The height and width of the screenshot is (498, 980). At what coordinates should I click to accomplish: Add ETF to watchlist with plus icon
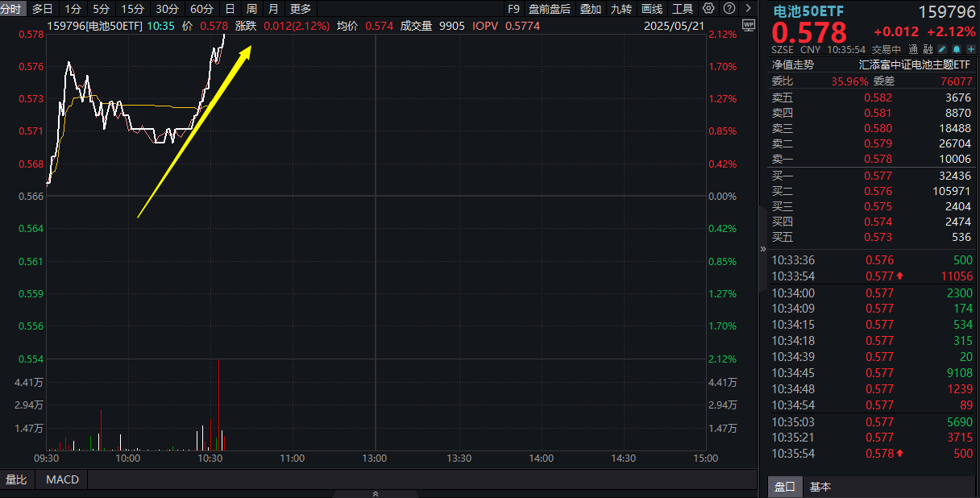tap(970, 48)
